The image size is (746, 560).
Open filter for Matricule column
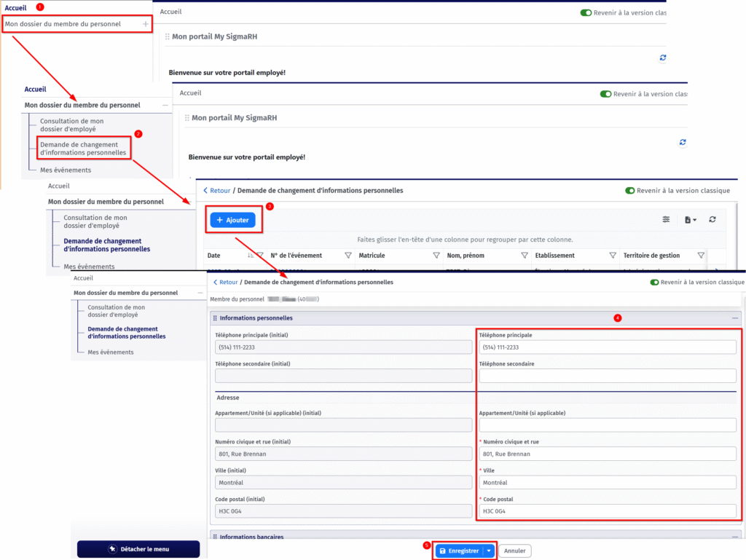pyautogui.click(x=436, y=256)
